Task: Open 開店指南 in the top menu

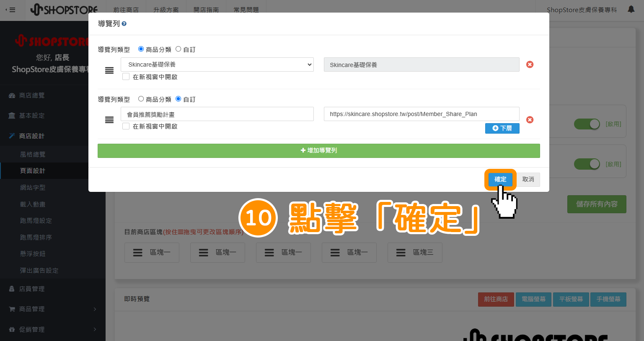Action: click(206, 10)
